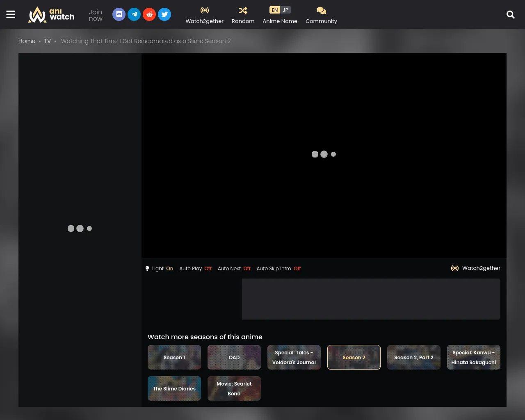This screenshot has height=420, width=525.
Task: Open the Discord community icon
Action: coord(119,14)
